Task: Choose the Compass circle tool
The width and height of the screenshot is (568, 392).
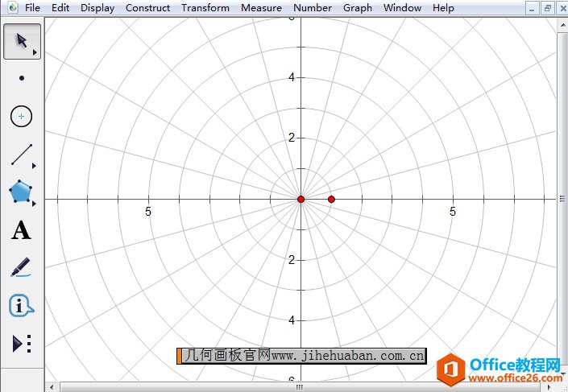Action: click(22, 117)
